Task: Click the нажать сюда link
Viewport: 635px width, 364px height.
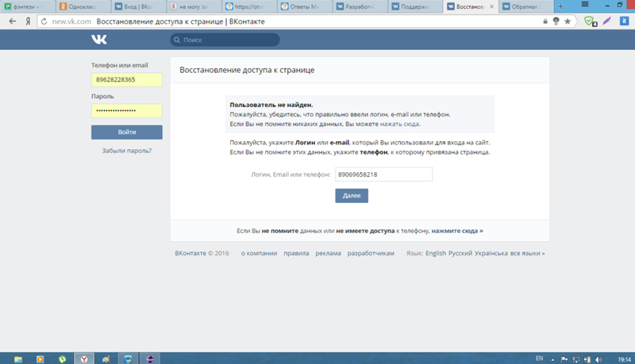Action: [x=400, y=125]
